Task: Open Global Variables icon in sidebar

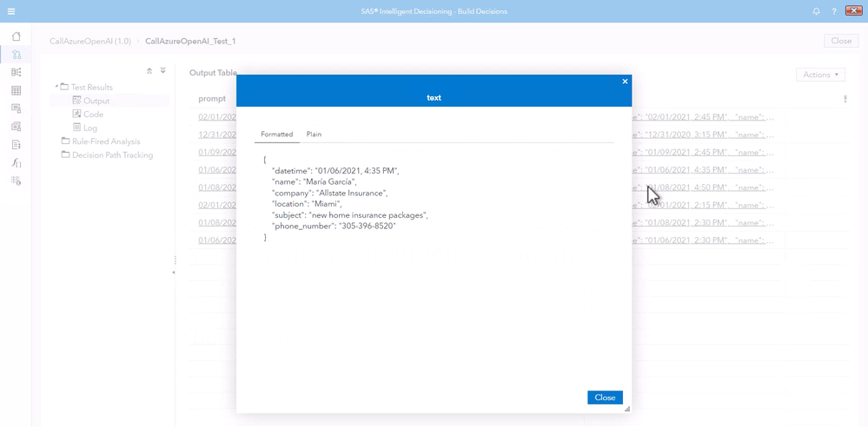Action: click(16, 181)
